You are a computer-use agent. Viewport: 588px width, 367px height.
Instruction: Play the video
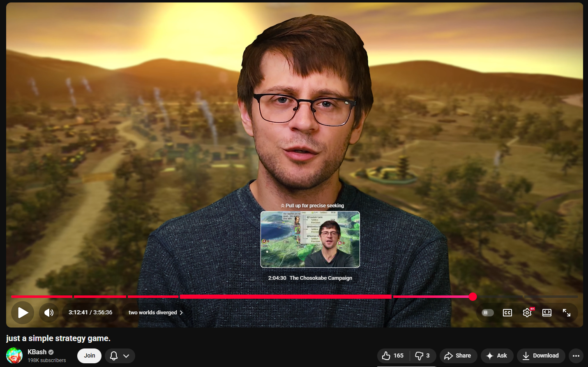coord(23,313)
